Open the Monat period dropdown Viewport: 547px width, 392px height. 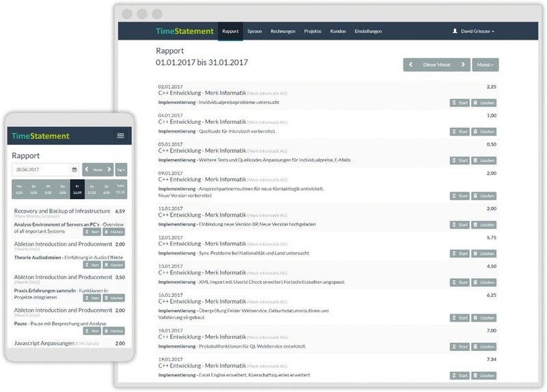[x=486, y=65]
